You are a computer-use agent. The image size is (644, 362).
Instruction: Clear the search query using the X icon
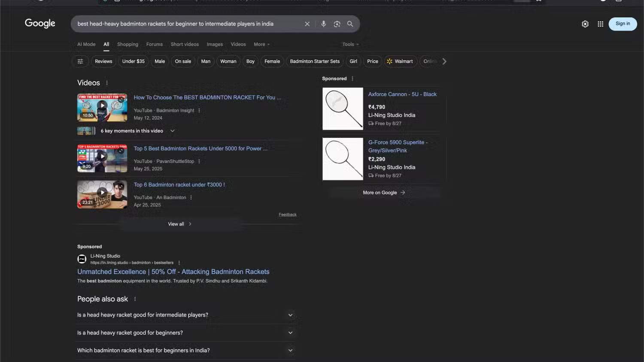coord(307,24)
